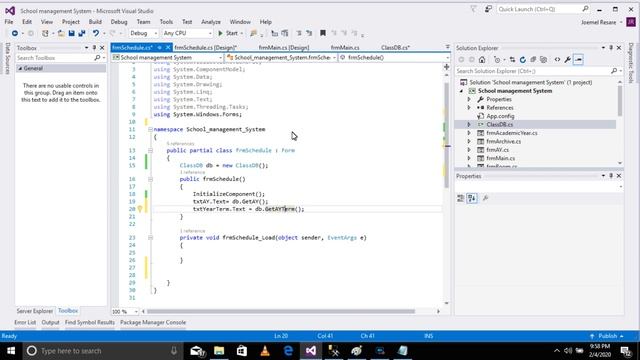Open the Output tab

point(50,322)
